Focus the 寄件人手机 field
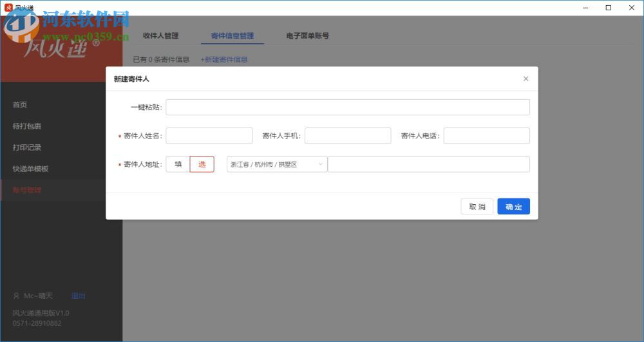Screen dimensions: 644x342 [x=348, y=135]
